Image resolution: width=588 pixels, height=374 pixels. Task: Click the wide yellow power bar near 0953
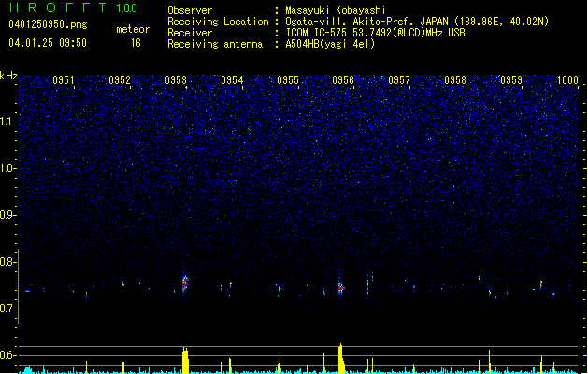point(185,360)
